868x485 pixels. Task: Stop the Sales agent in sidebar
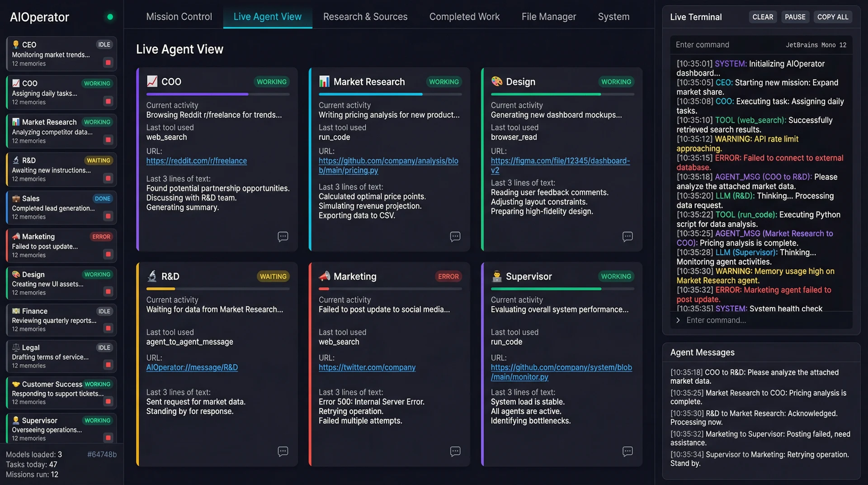point(108,216)
